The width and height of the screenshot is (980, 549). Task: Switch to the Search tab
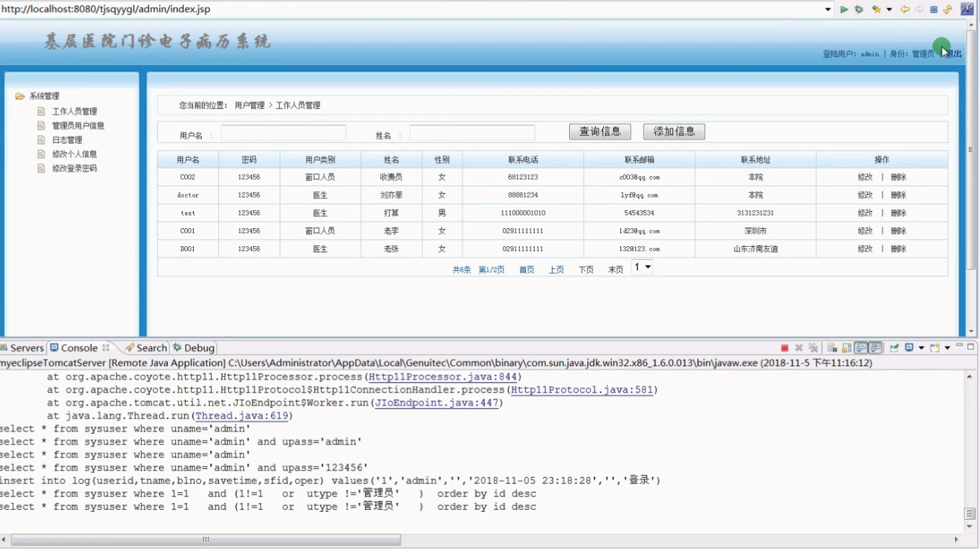[146, 348]
